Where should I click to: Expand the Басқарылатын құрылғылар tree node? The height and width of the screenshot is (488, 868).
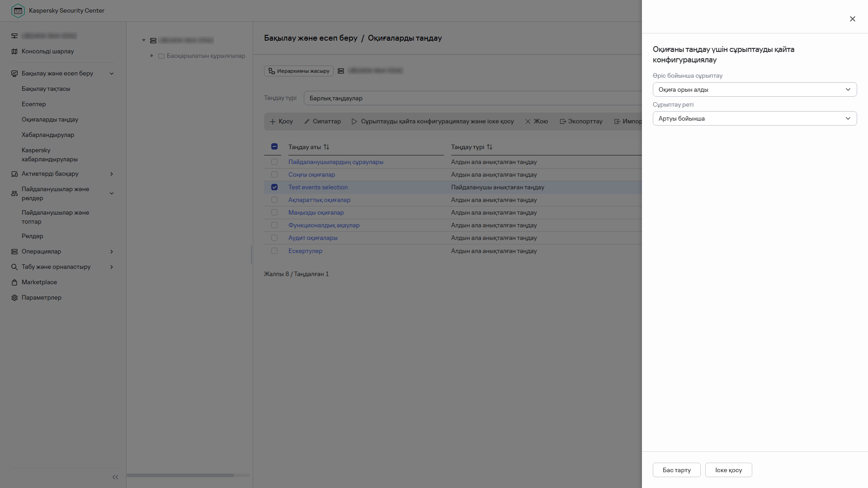click(152, 56)
